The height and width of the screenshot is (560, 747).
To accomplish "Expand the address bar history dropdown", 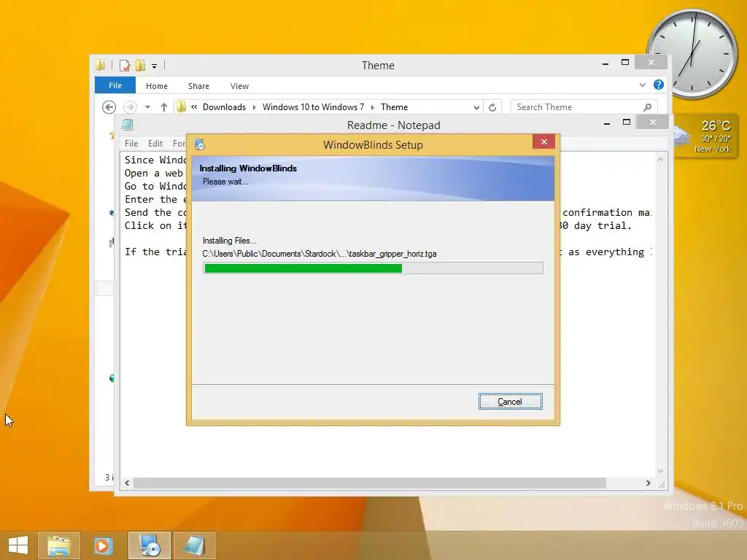I will tap(476, 108).
